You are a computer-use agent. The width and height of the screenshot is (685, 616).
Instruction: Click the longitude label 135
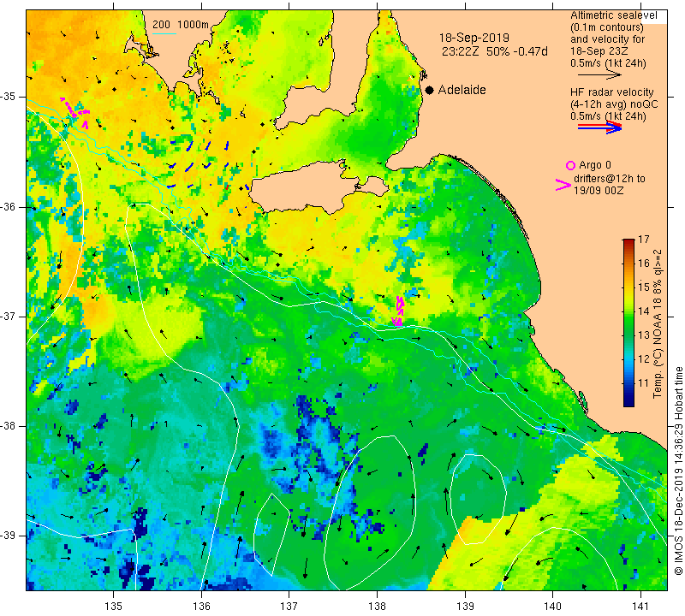pyautogui.click(x=114, y=606)
